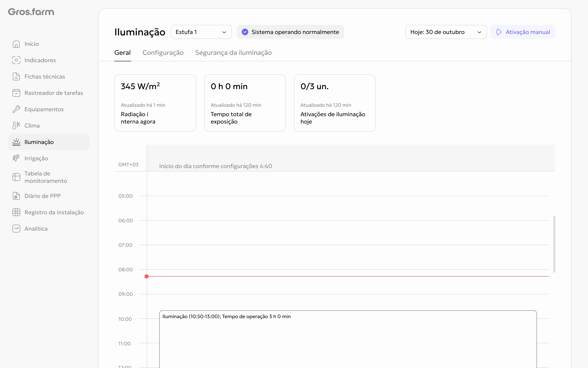588x368 pixels.
Task: Navigate to Equipamentos in the sidebar
Action: (49, 109)
